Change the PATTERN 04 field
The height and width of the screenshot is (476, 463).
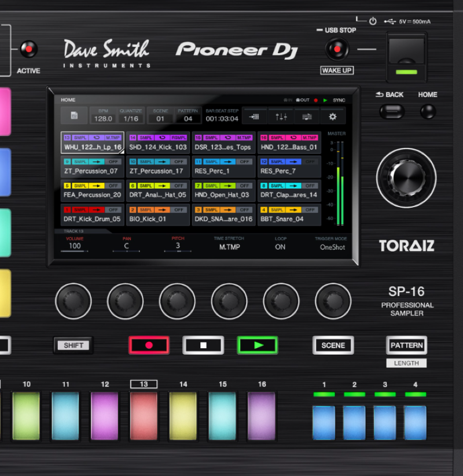[x=188, y=115]
